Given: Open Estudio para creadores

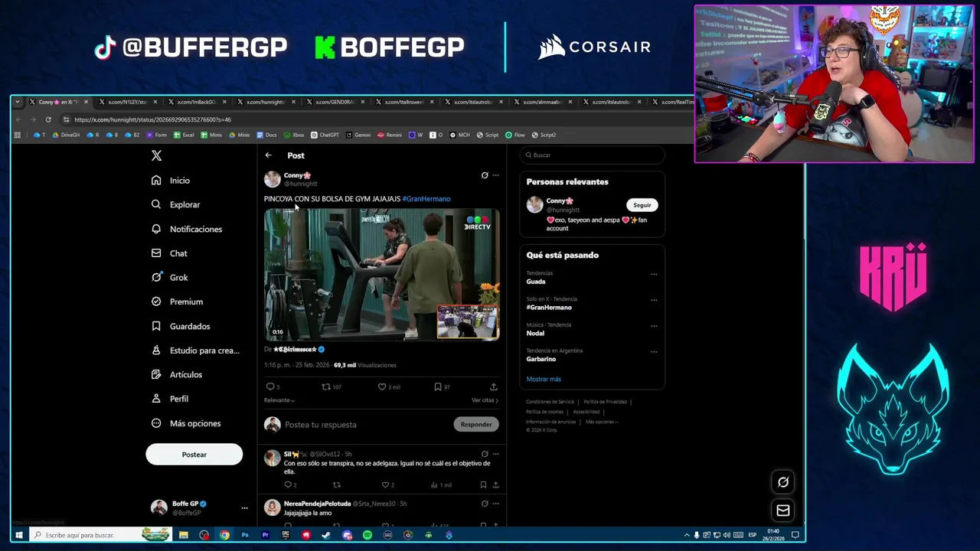Looking at the screenshot, I should 195,350.
